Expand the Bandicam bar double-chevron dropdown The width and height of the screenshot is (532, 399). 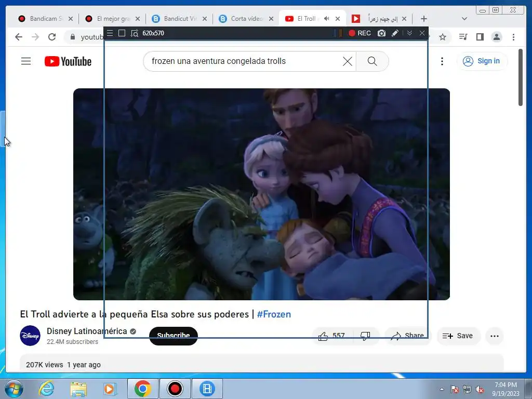[409, 33]
